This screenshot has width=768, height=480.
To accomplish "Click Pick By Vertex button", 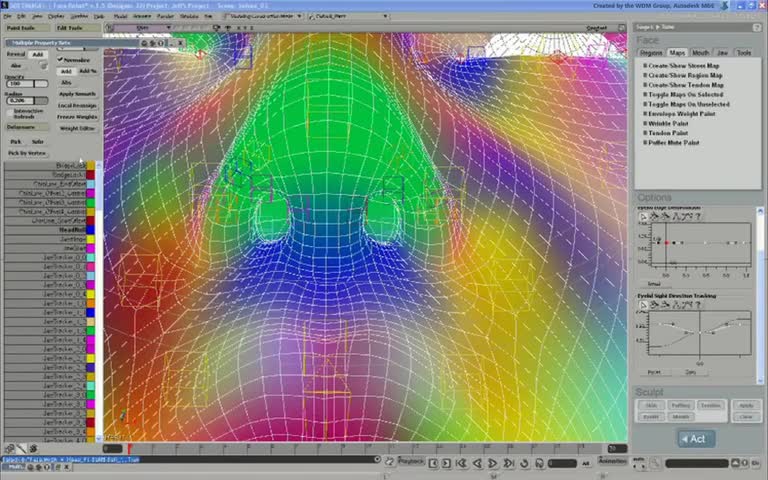I will 26,153.
